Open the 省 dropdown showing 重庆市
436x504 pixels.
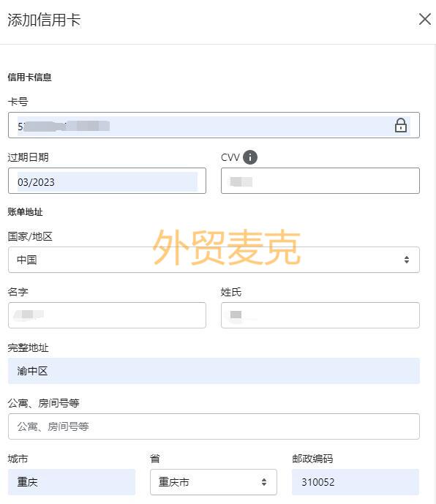click(214, 482)
